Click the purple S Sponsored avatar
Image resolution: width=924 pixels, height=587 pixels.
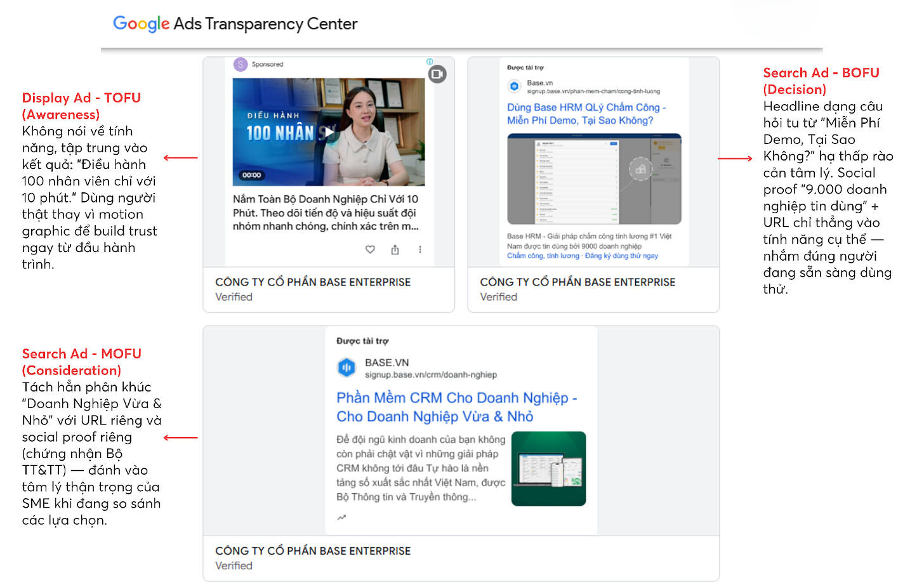point(241,64)
